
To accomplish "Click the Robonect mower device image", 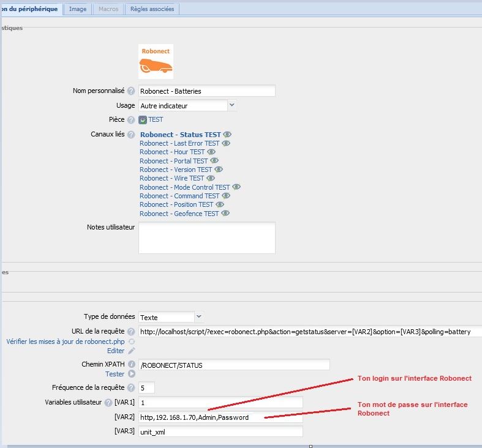I will pyautogui.click(x=156, y=61).
